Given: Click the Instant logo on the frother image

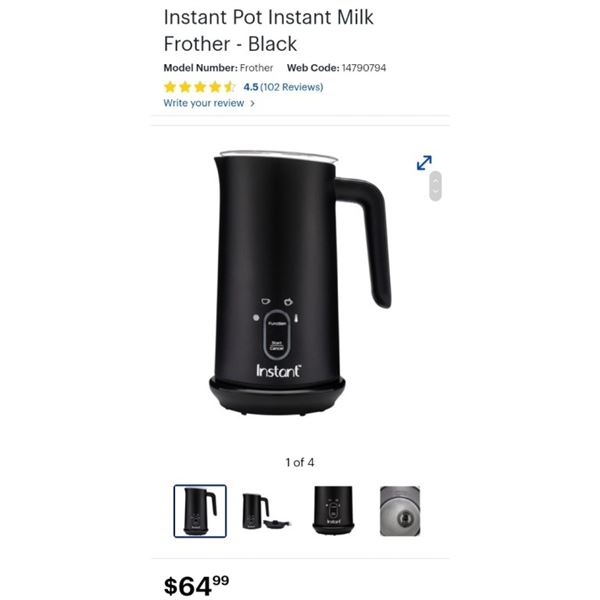Looking at the screenshot, I should pyautogui.click(x=279, y=371).
